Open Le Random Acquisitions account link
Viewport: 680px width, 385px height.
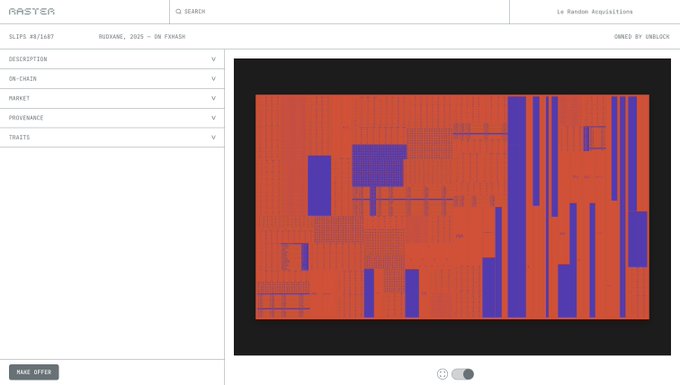(x=595, y=12)
